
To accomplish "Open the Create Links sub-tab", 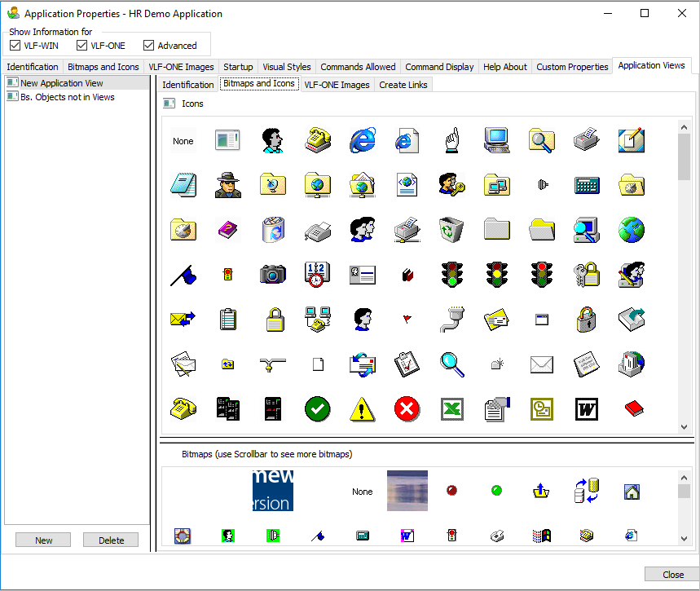I will pyautogui.click(x=403, y=85).
